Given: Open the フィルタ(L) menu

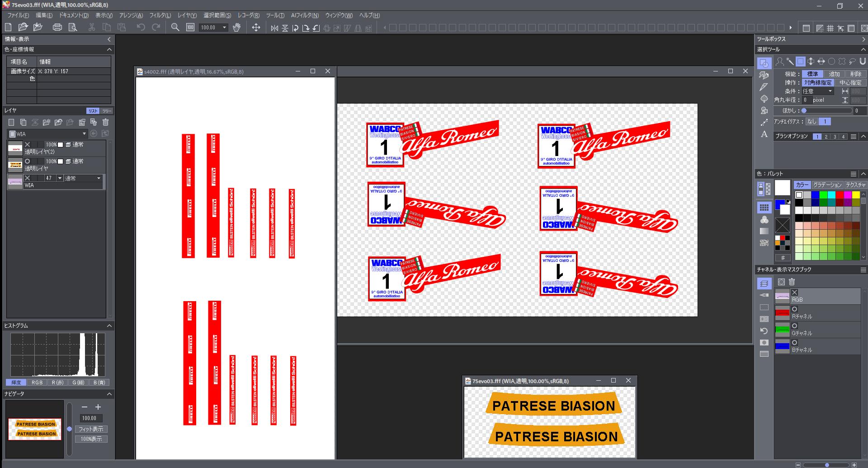Looking at the screenshot, I should [x=160, y=15].
